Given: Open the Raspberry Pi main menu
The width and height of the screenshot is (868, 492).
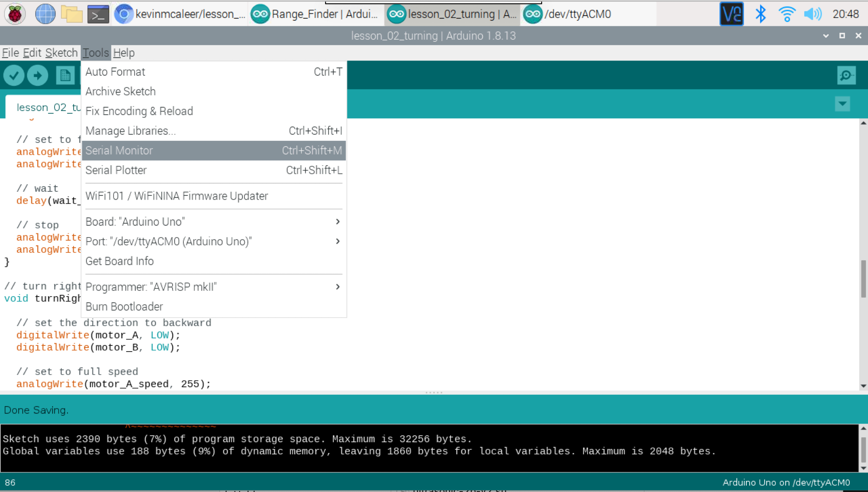Looking at the screenshot, I should [x=15, y=14].
